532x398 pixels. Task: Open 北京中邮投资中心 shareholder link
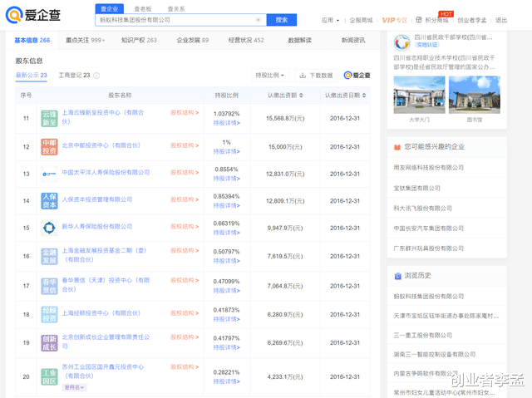[101, 145]
